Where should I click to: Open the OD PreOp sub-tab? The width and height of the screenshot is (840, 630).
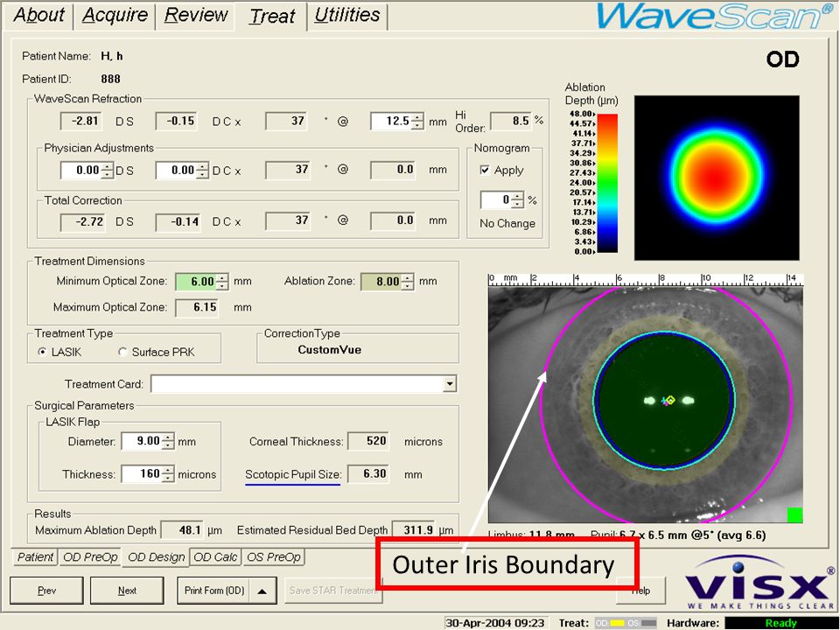(x=90, y=557)
